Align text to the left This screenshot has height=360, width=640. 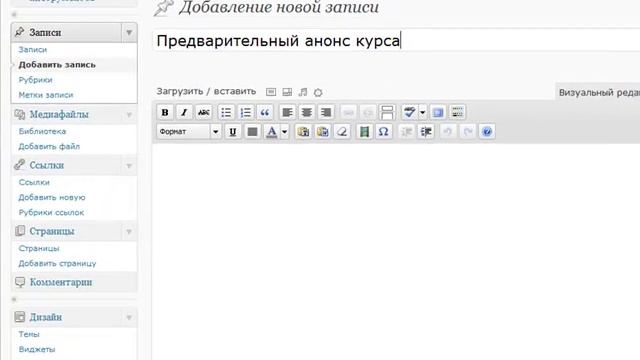coord(287,112)
